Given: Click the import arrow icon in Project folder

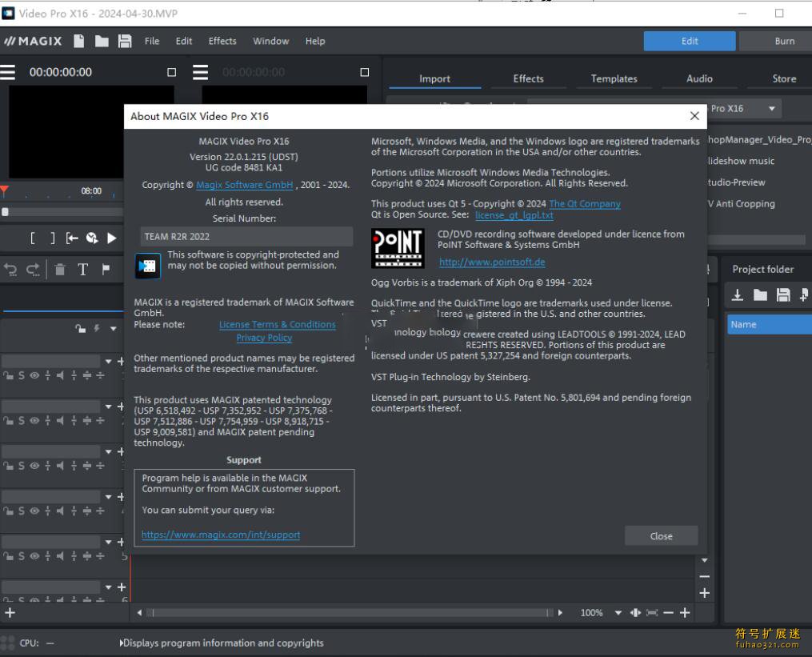Looking at the screenshot, I should tap(738, 294).
